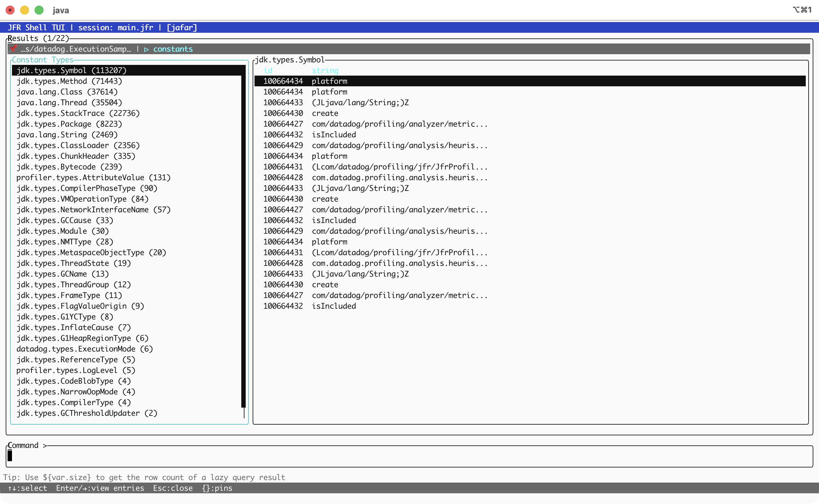Click the ⌥⌘1 shortcut indicator in the titlebar
Screen dimensions: 819x504
tap(803, 10)
